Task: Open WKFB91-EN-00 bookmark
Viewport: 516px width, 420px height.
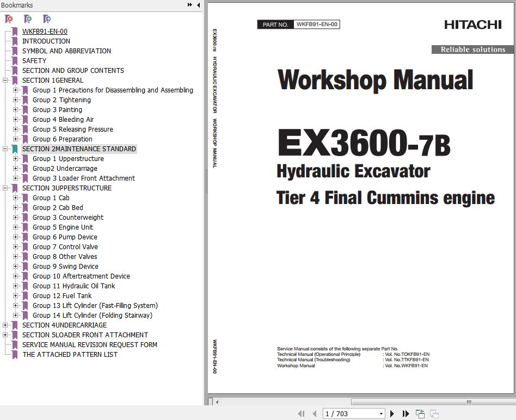Action: [x=45, y=32]
